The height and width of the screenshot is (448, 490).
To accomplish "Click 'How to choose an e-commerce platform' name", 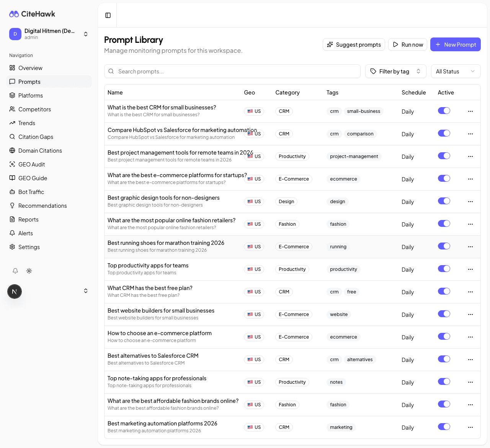I will (160, 333).
